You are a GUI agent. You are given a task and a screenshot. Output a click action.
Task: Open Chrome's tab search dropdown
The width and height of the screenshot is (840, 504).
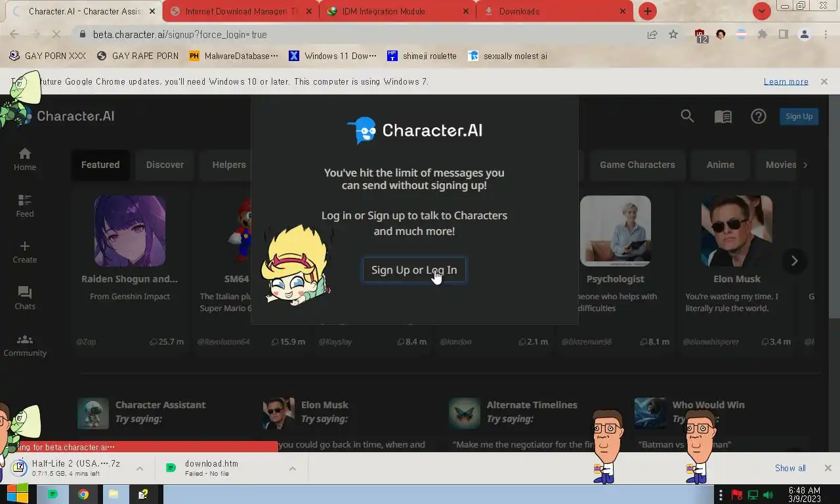[x=761, y=11]
